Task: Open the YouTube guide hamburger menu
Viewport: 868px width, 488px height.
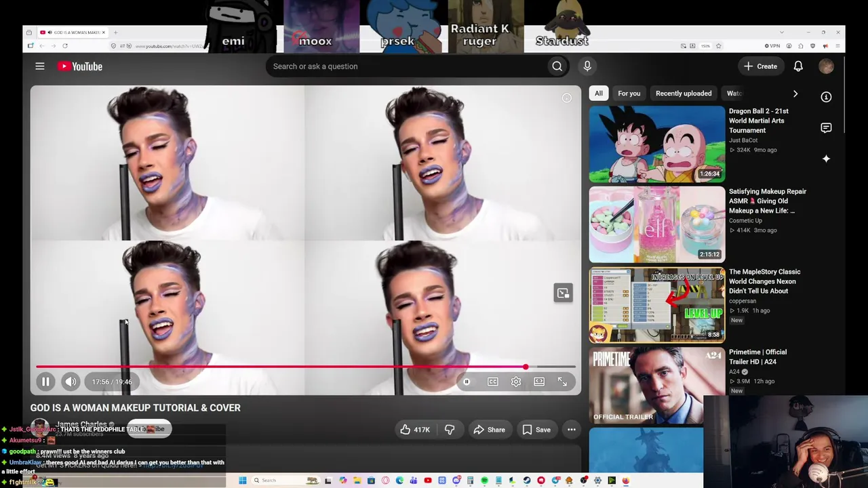Action: tap(40, 66)
